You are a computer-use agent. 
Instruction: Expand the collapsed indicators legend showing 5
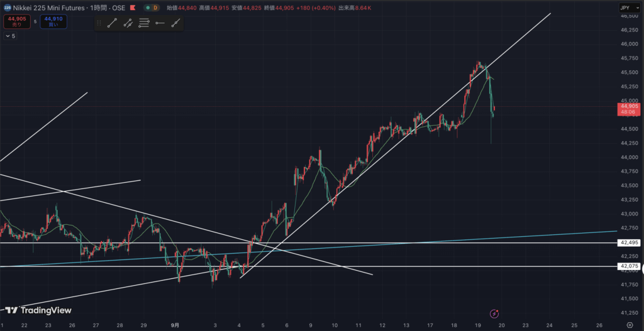(10, 36)
